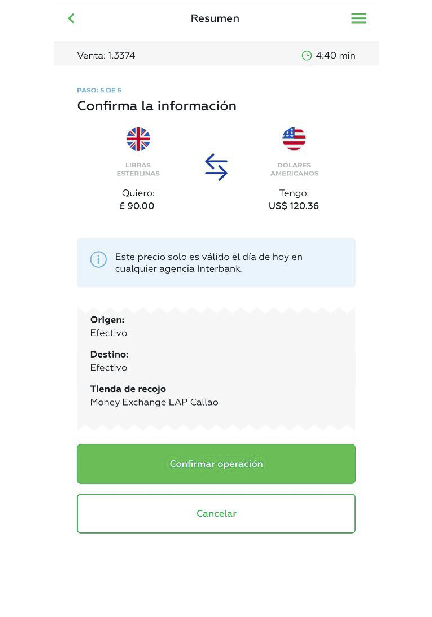Click the blue currency swap arrows
The height and width of the screenshot is (617, 432).
[216, 167]
